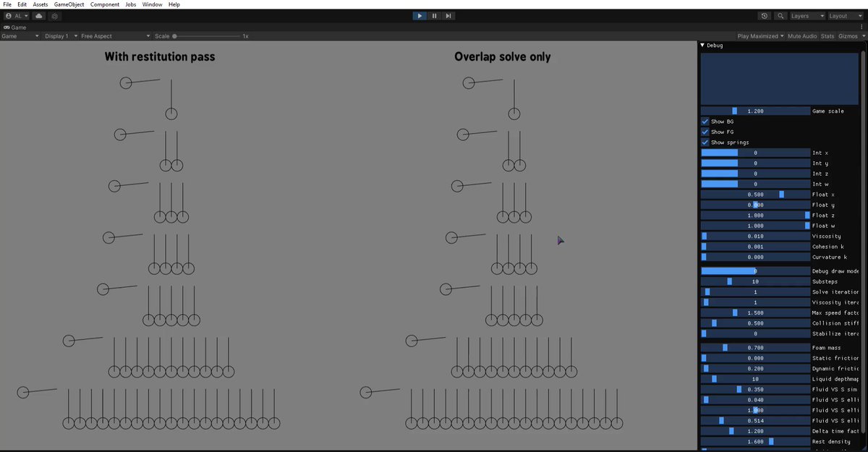
Task: Click the settings icon beside the cloud button
Action: pos(54,16)
